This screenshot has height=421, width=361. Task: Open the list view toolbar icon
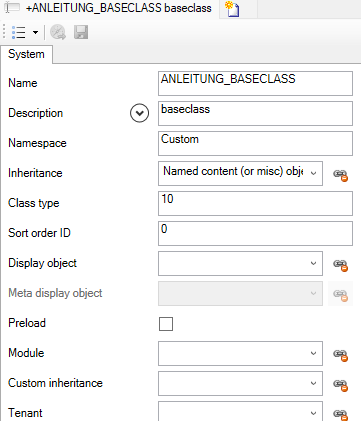(19, 32)
